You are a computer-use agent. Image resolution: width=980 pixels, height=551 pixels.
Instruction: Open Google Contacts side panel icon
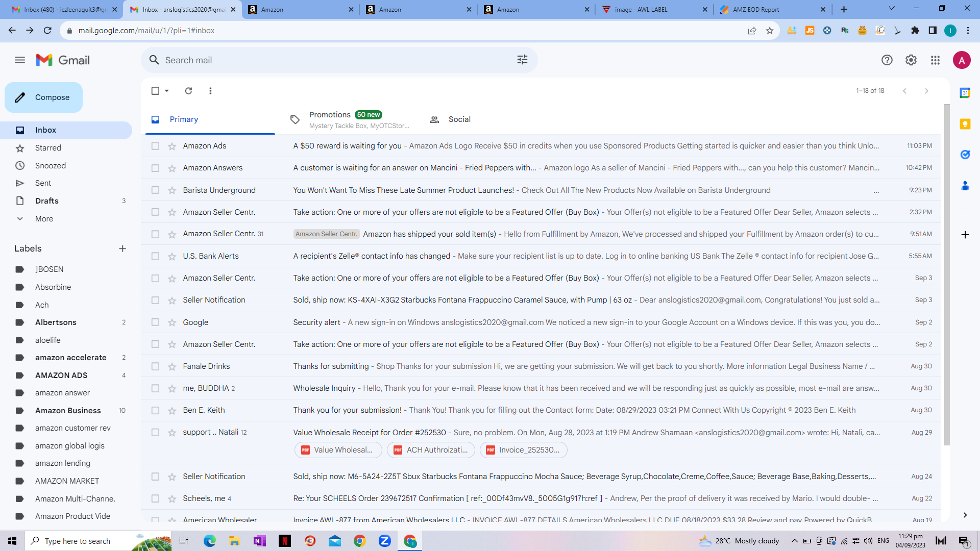tap(965, 186)
